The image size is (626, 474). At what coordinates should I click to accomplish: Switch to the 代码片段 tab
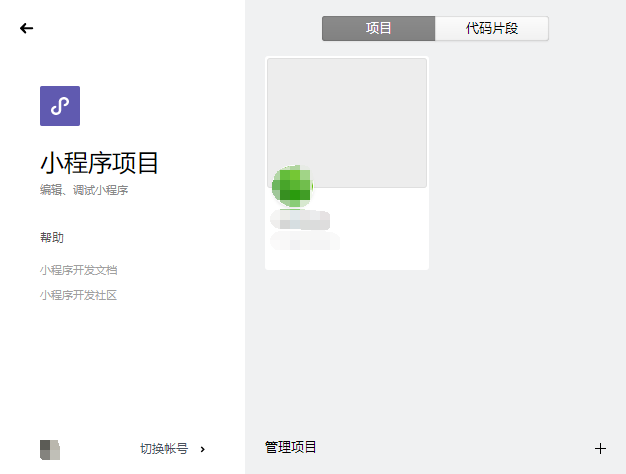pos(492,28)
